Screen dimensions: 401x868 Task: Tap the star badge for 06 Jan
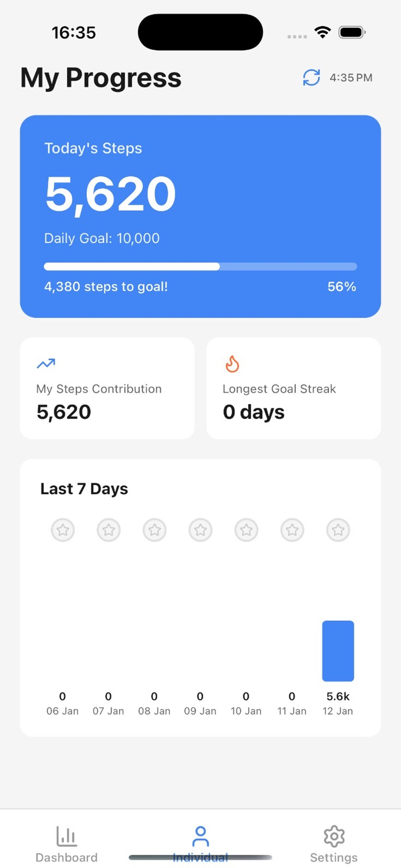[63, 530]
